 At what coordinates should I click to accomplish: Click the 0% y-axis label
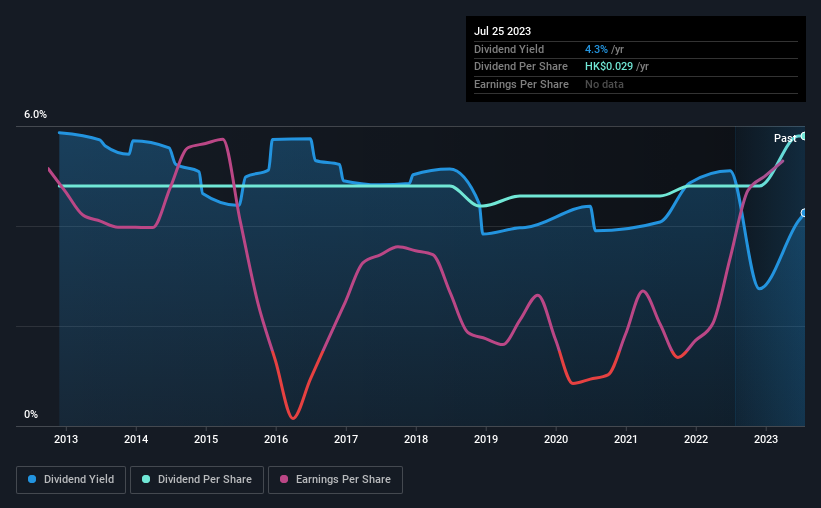point(31,414)
